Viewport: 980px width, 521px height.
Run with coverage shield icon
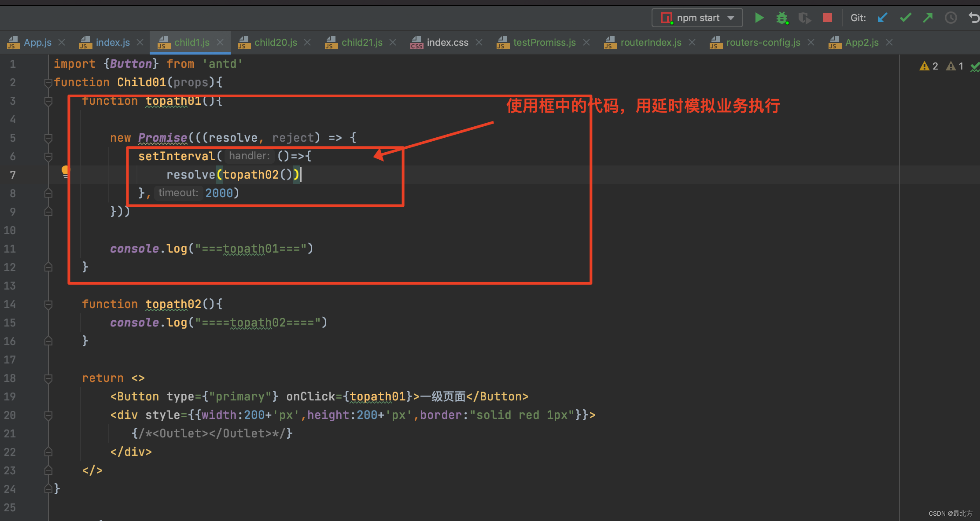pos(804,18)
